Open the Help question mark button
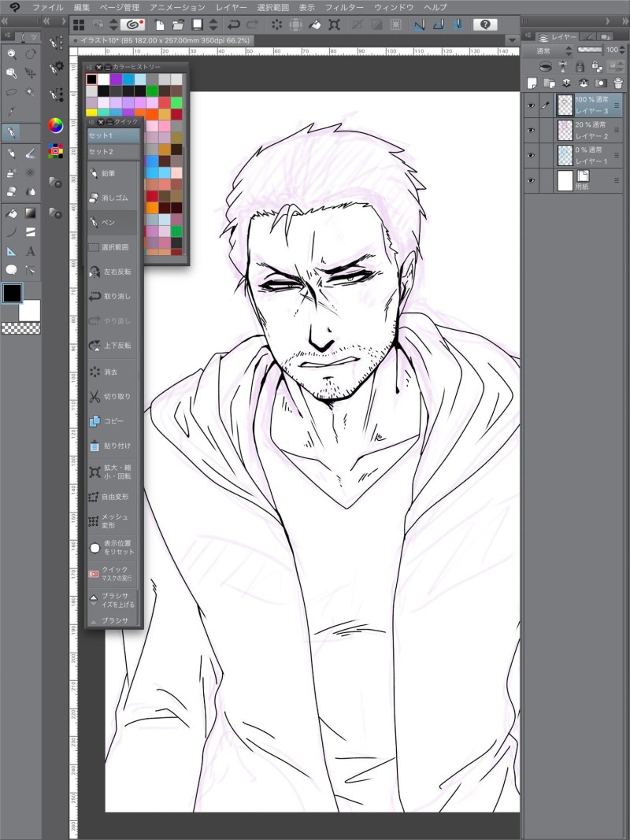The height and width of the screenshot is (840, 630). tap(485, 24)
